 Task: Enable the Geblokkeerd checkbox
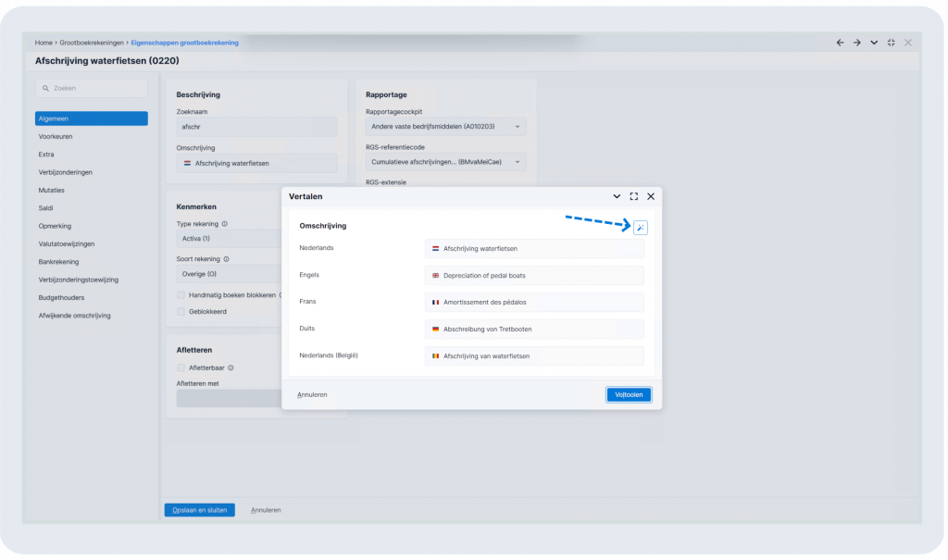tap(181, 312)
